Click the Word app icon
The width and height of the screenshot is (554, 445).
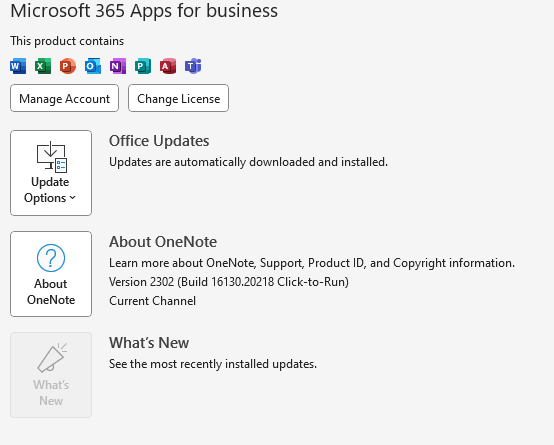[x=18, y=66]
